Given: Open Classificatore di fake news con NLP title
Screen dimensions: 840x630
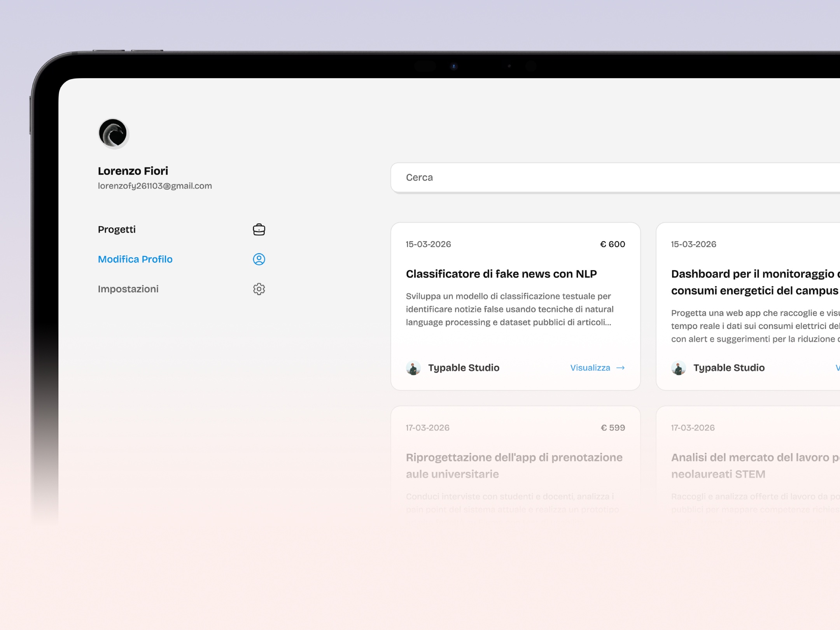Looking at the screenshot, I should [501, 274].
